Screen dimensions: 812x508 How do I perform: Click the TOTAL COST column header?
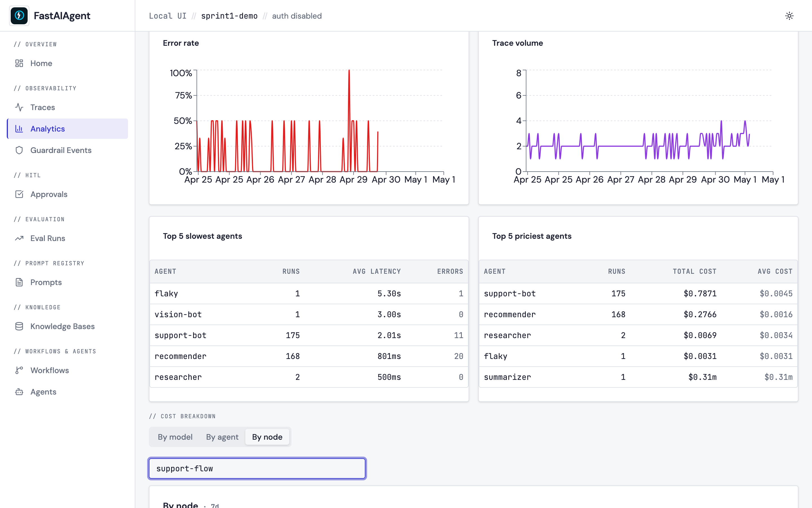(x=694, y=271)
